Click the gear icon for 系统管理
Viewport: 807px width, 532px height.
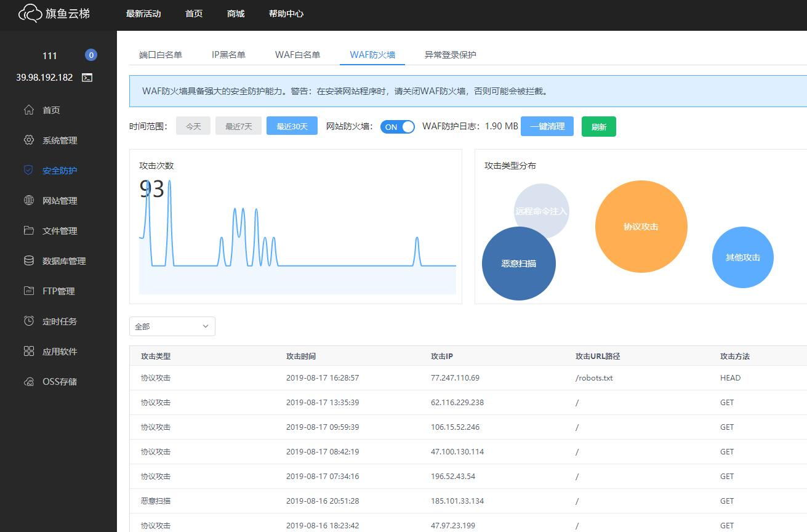pyautogui.click(x=29, y=140)
